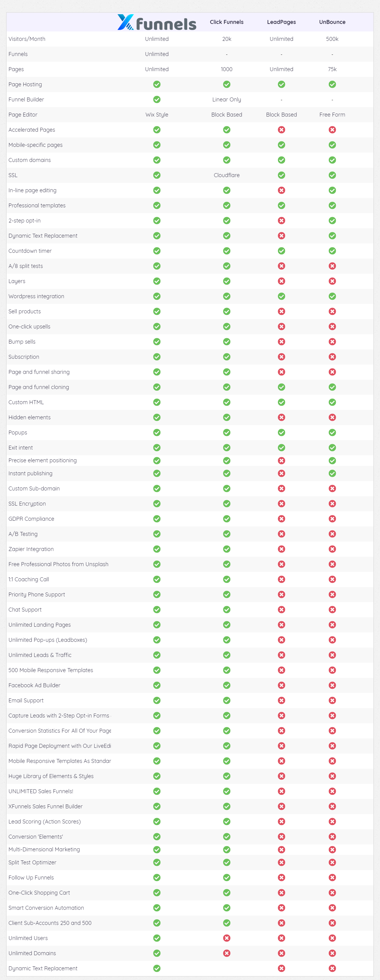The image size is (380, 980).
Task: Click the Zapier Integration feature label
Action: 31,549
